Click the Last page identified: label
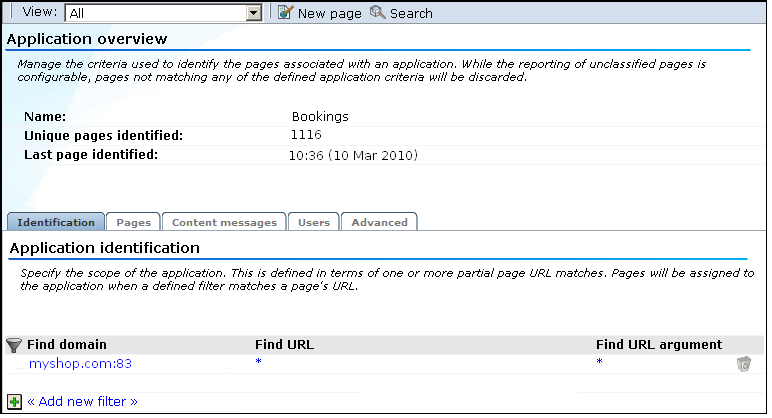Image resolution: width=772 pixels, height=418 pixels. 91,155
